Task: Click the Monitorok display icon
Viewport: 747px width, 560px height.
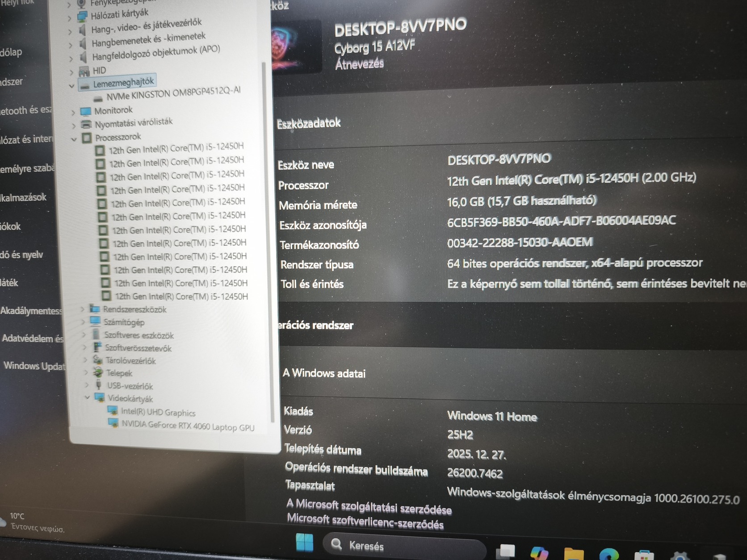Action: click(85, 111)
